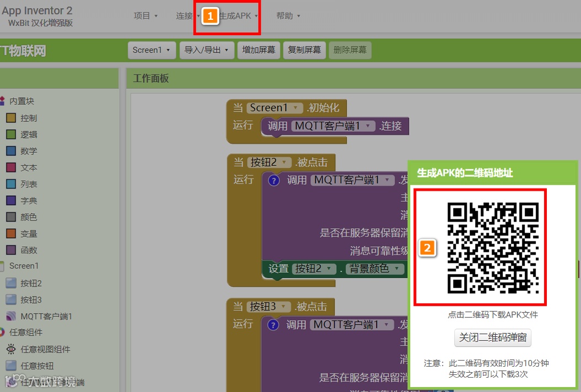Click the 点击二维码下载APK文件 caption

point(493,315)
